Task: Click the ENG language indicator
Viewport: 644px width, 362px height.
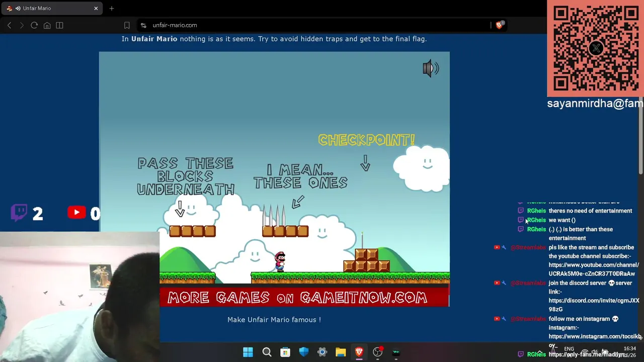Action: coord(569,348)
